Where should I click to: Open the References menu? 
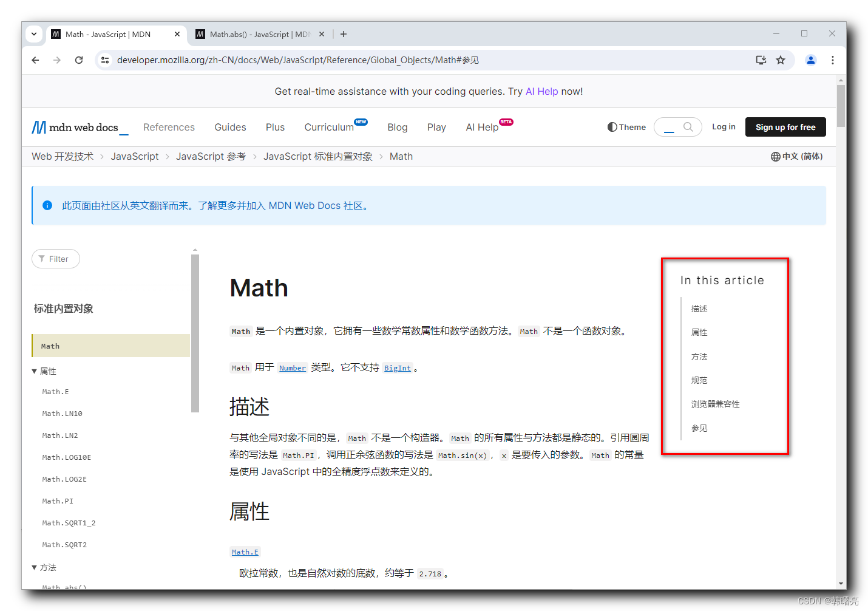(169, 128)
